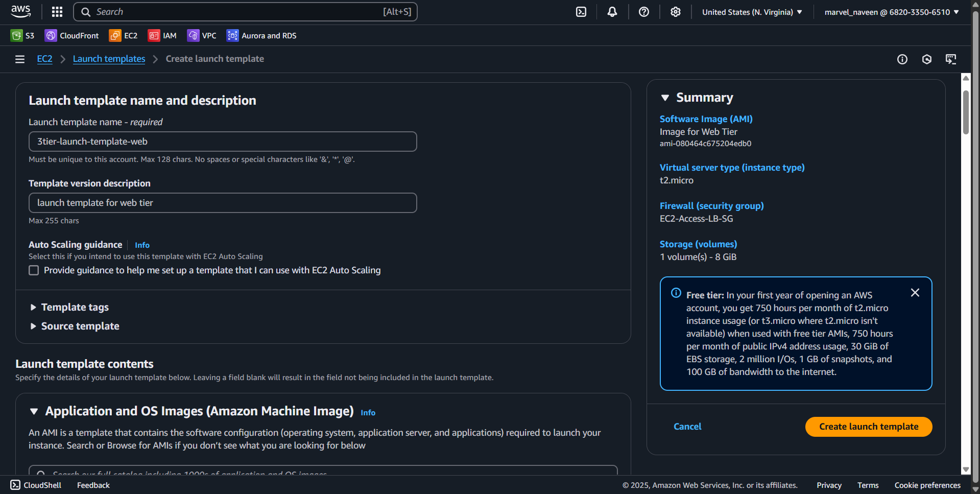Click the CloudShell icon in footer
Viewport: 980px width, 494px height.
pyautogui.click(x=15, y=485)
